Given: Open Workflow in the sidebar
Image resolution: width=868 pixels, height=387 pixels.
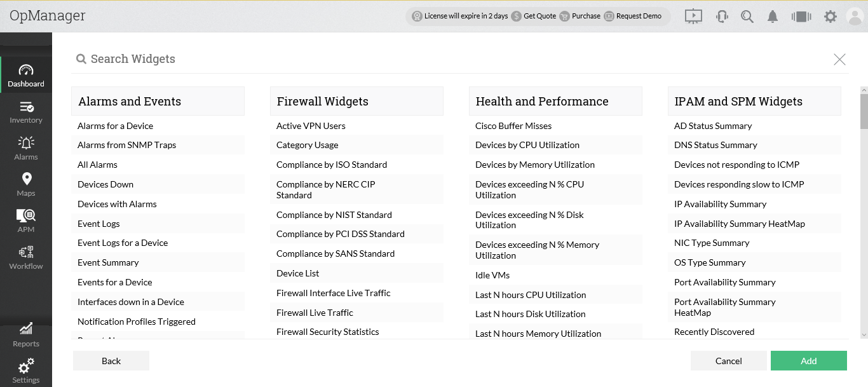Looking at the screenshot, I should (26, 257).
